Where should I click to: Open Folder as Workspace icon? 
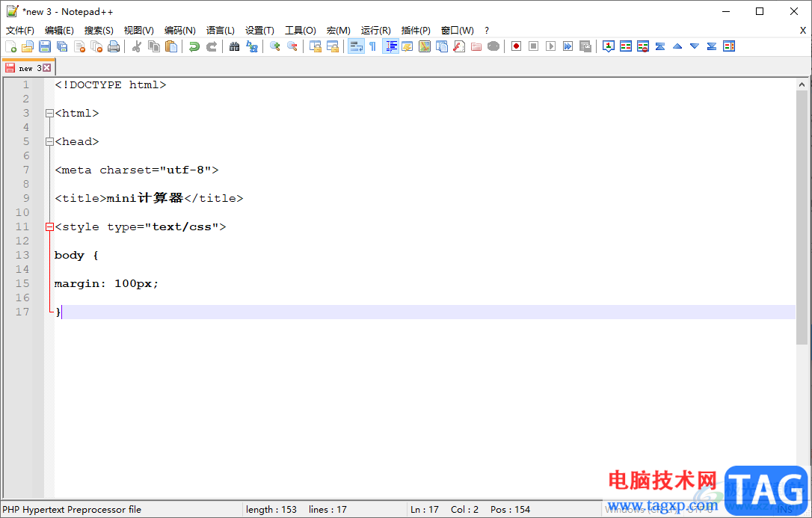476,46
